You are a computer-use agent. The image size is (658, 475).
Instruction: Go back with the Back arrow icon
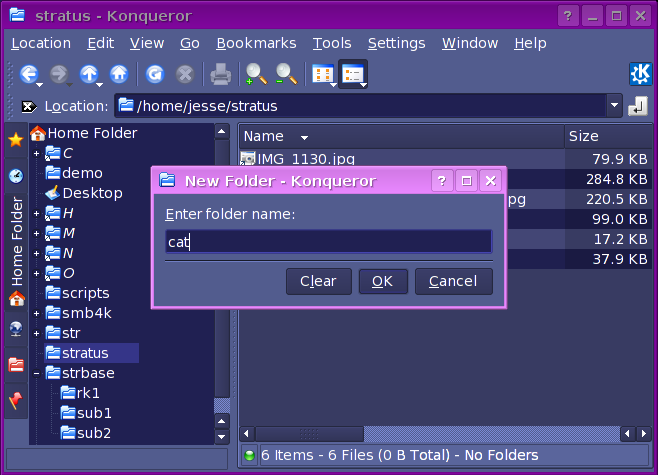(x=29, y=74)
